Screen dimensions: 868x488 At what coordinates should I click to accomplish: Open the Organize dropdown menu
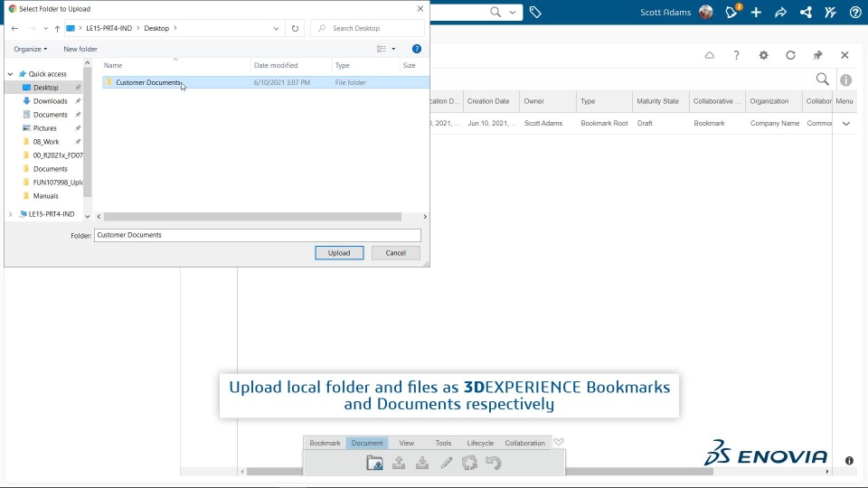click(x=31, y=49)
